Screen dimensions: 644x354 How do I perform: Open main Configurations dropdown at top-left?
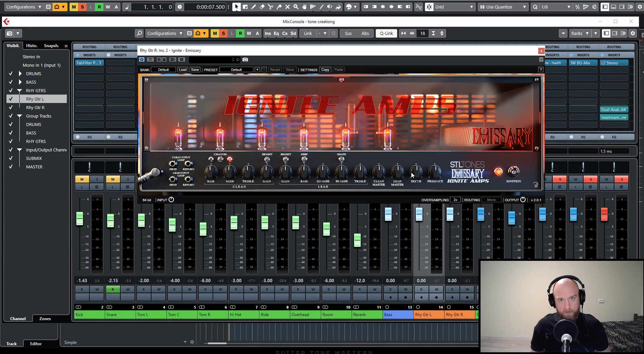click(x=24, y=7)
